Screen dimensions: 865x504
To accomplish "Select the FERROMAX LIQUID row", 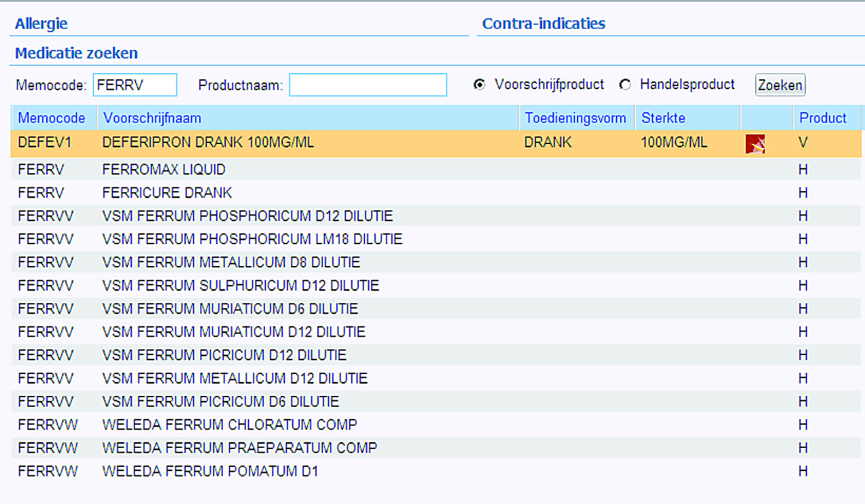I will (164, 170).
